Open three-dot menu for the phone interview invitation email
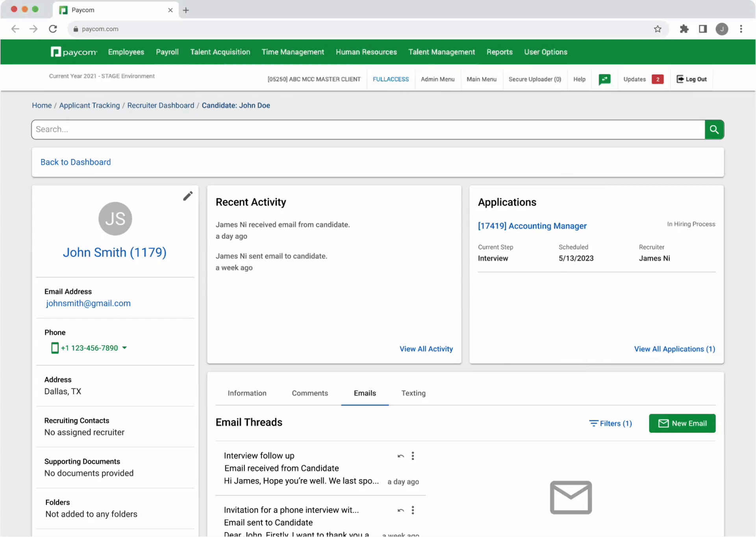Image resolution: width=756 pixels, height=537 pixels. click(x=413, y=510)
